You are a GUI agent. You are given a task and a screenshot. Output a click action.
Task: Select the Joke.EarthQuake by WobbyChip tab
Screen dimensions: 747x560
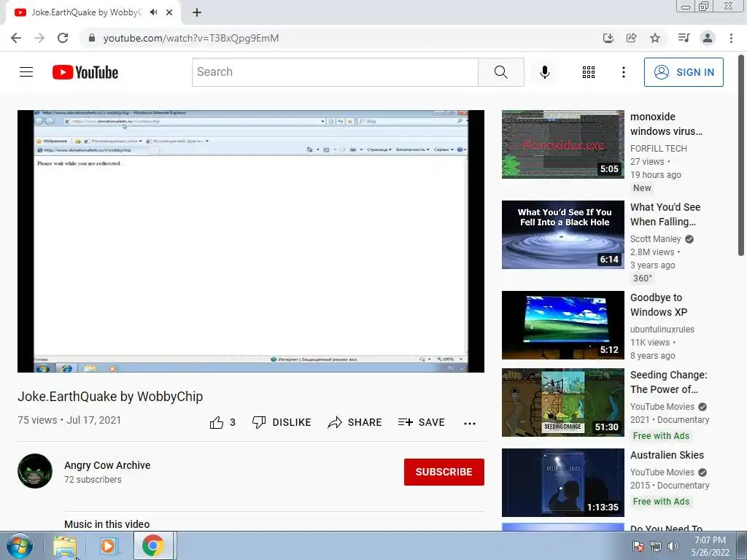(x=86, y=12)
